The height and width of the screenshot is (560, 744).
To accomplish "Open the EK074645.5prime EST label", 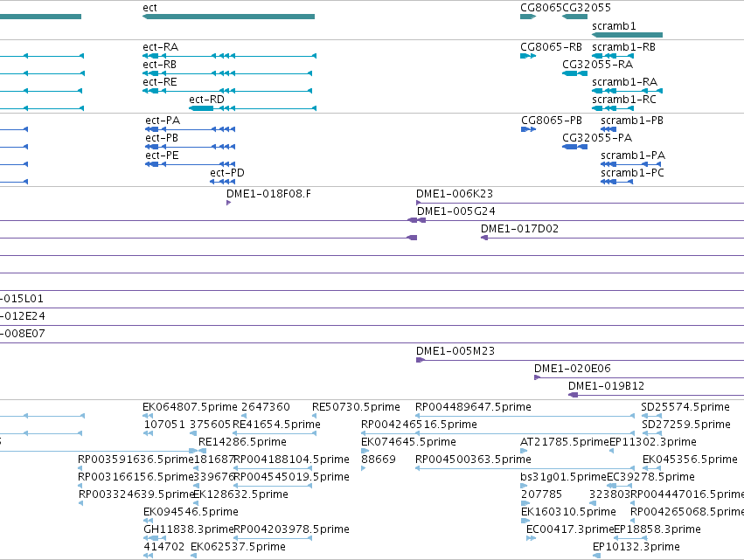I will [408, 442].
